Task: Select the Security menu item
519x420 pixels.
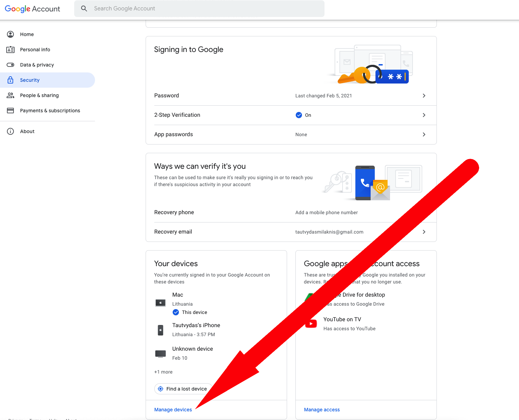Action: (47, 80)
